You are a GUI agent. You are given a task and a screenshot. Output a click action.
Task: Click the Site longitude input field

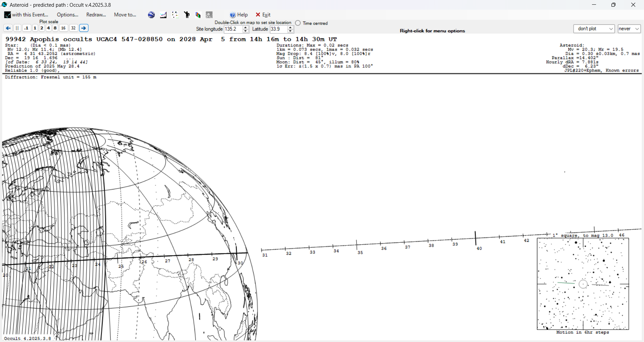233,29
